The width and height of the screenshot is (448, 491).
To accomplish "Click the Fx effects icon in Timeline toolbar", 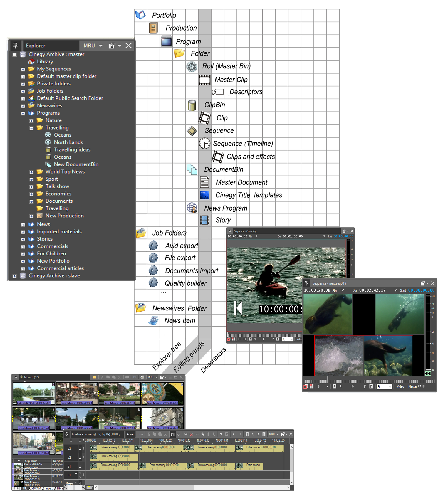I will point(197,434).
